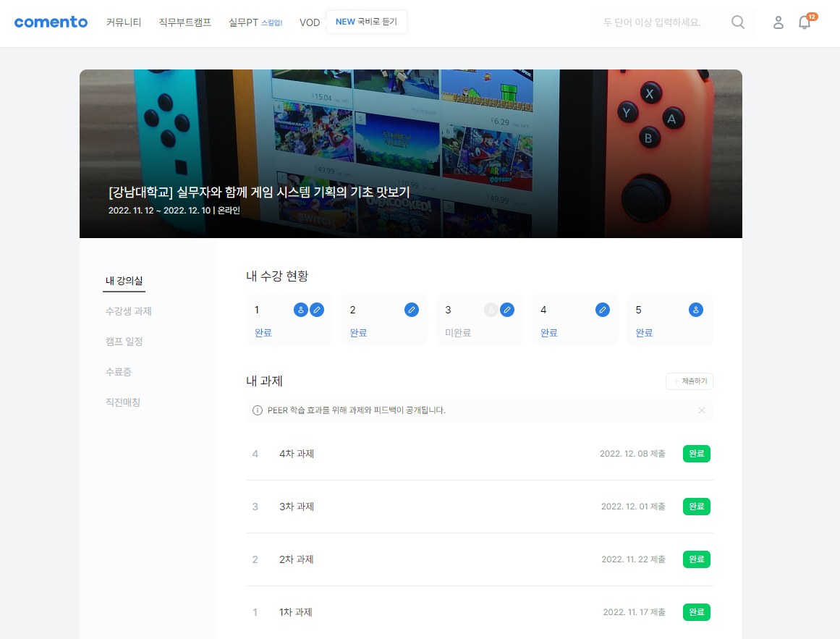The width and height of the screenshot is (840, 639).
Task: Click the 완료 badge for 4차 과제
Action: 697,454
